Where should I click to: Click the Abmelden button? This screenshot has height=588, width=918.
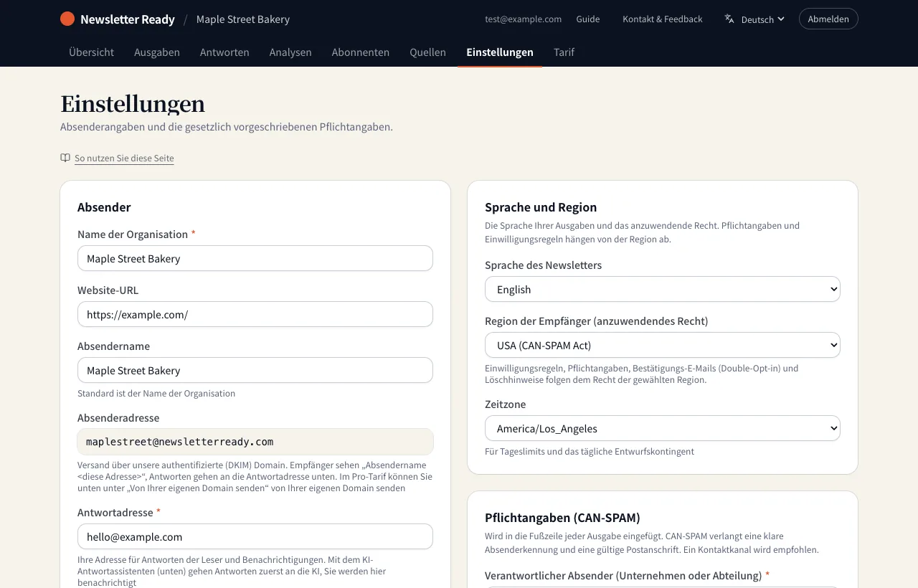click(828, 19)
